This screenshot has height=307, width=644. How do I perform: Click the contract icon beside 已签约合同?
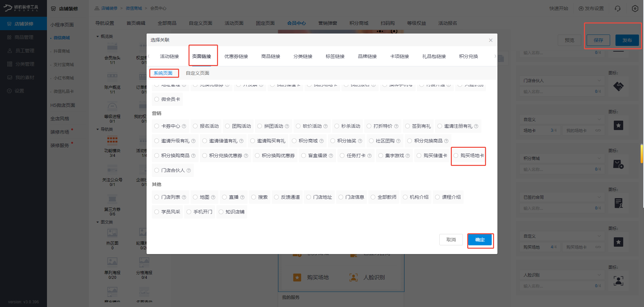[618, 203]
